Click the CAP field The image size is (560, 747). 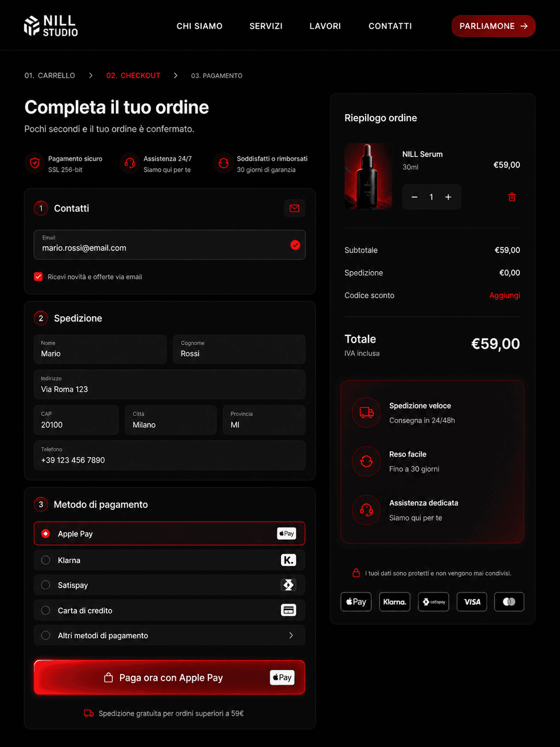(x=76, y=420)
